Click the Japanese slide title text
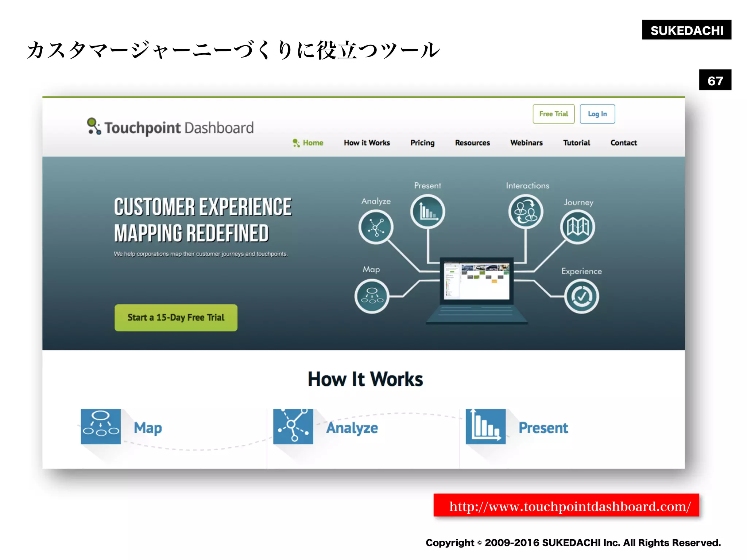The image size is (747, 560). pyautogui.click(x=233, y=50)
